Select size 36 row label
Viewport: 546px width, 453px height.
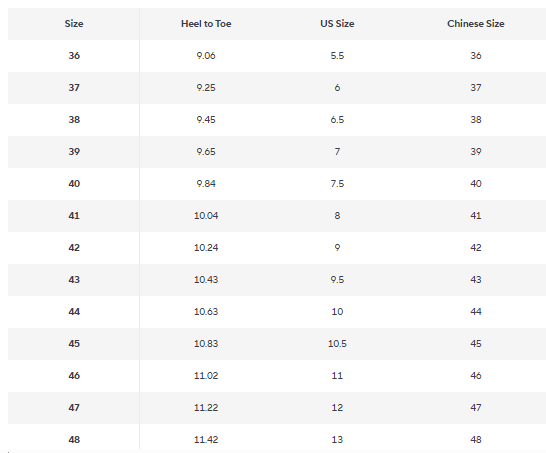pyautogui.click(x=74, y=56)
